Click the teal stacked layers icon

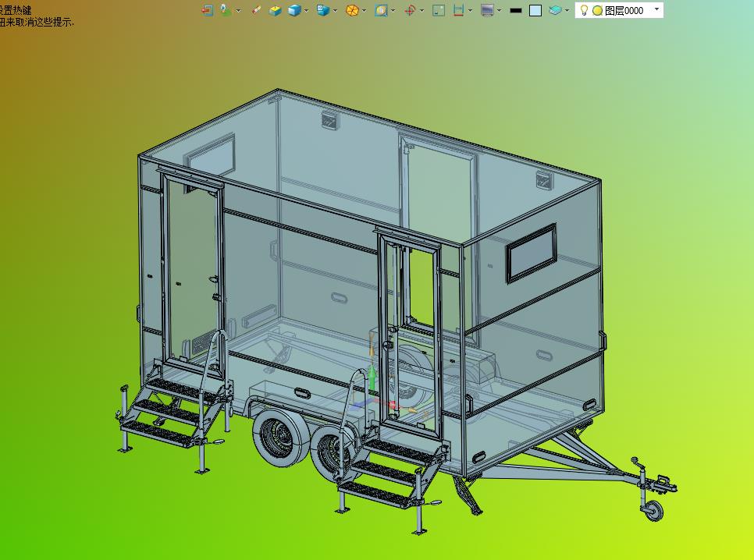click(555, 10)
